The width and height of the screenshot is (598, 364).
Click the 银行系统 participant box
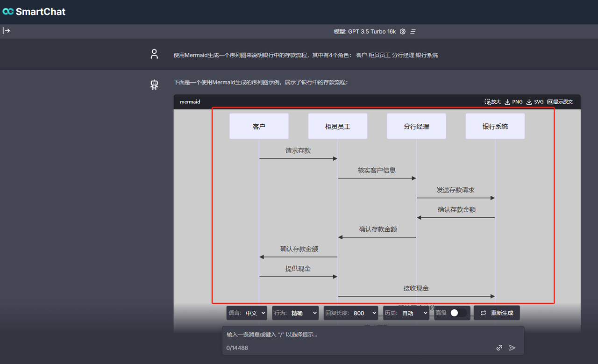pyautogui.click(x=495, y=126)
